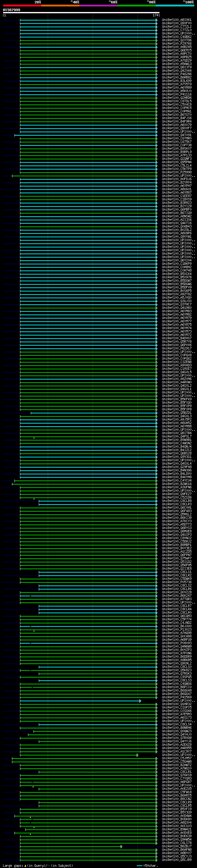Click the green ~80% legend segment

136,6
